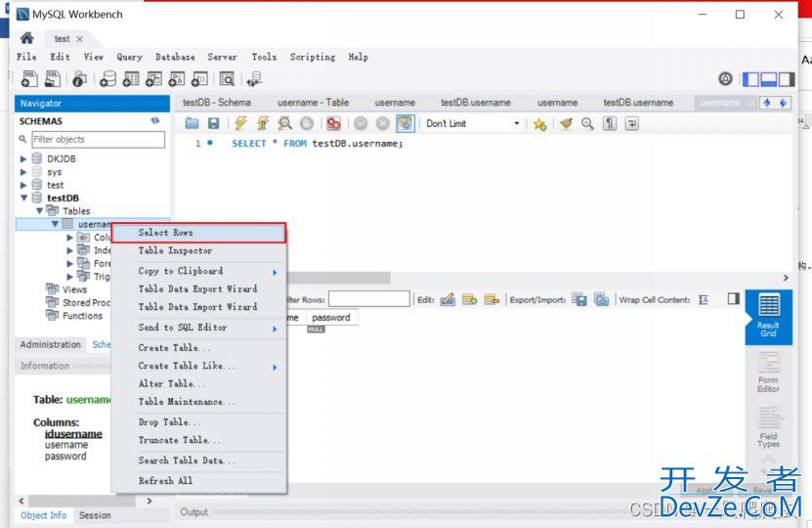Rollback transaction cancel icon
The width and height of the screenshot is (812, 528).
[383, 123]
